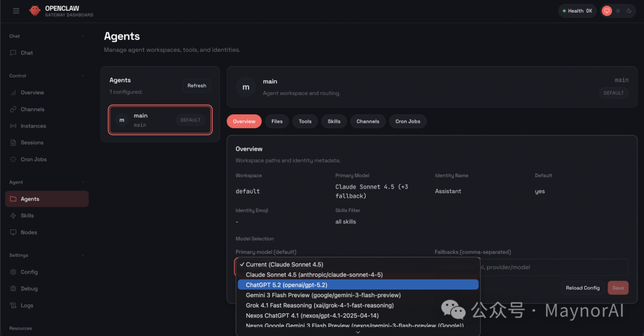Switch to the Tools tab

(305, 122)
